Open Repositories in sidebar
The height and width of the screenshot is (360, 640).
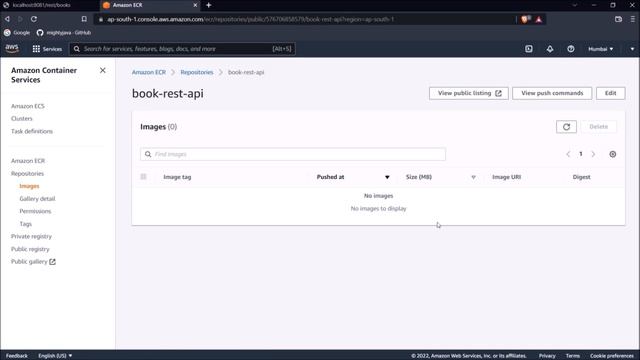[x=27, y=173]
